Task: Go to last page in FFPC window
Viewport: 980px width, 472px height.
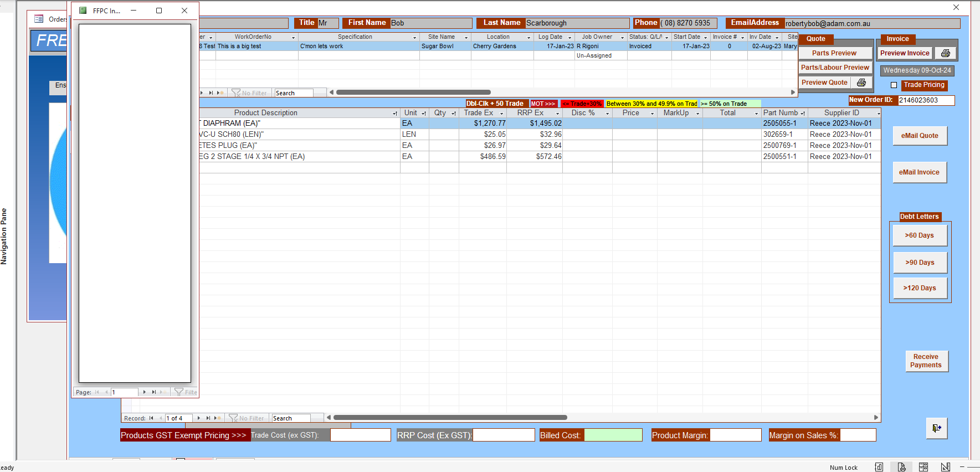Action: click(153, 392)
